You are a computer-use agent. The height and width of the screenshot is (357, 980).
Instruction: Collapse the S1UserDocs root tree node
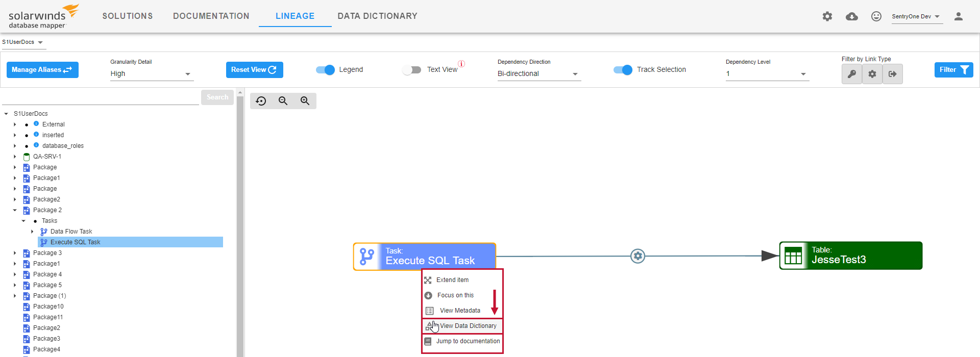6,114
